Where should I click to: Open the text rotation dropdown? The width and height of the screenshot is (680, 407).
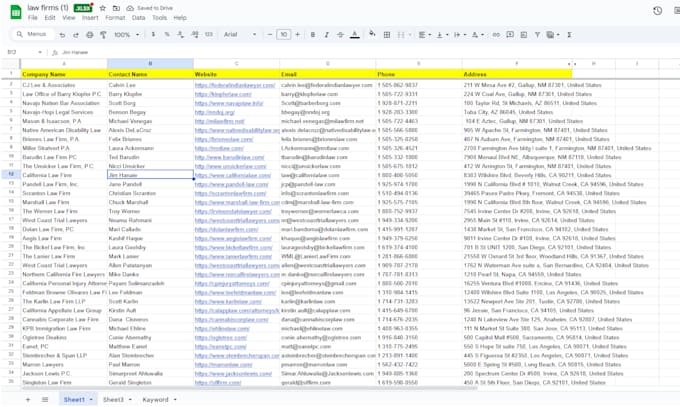click(478, 35)
